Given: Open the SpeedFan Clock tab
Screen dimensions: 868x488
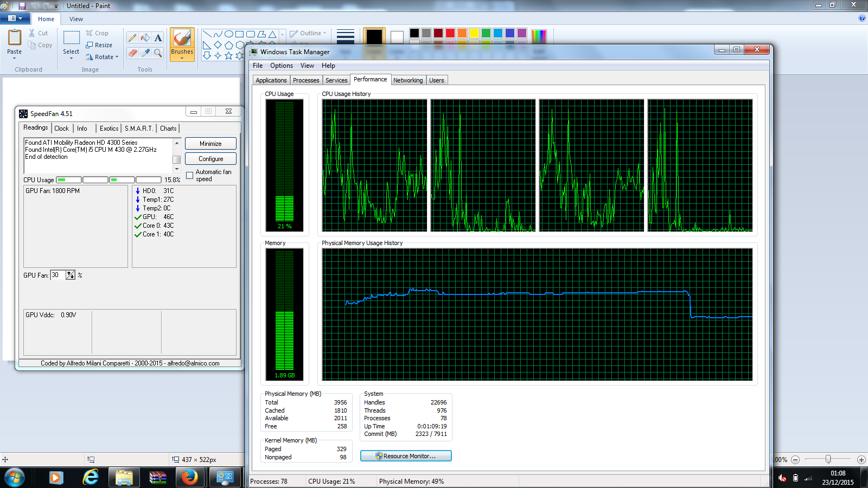Looking at the screenshot, I should tap(62, 129).
